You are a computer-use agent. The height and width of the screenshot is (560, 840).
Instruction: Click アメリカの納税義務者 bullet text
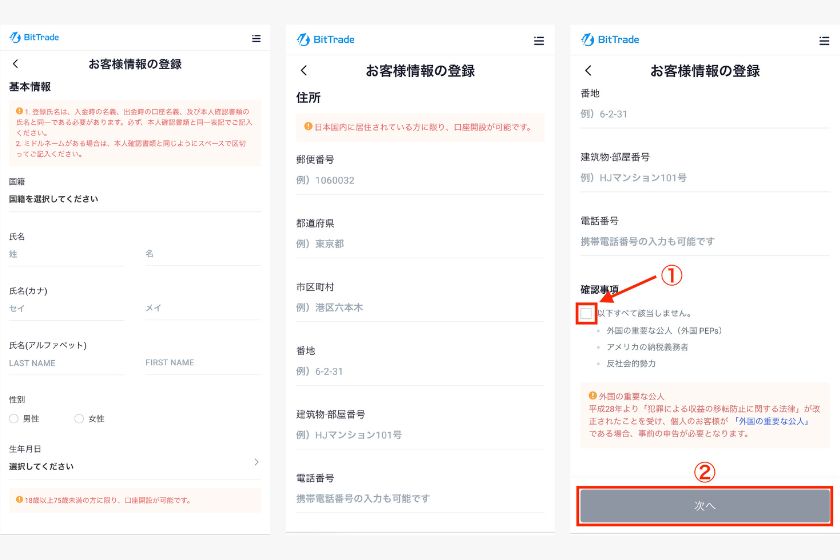[x=647, y=347]
